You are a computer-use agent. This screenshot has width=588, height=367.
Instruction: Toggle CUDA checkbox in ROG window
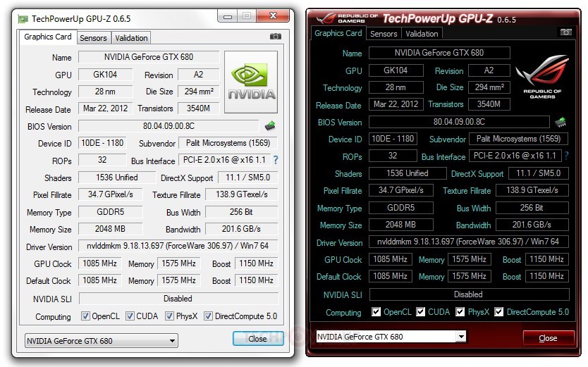point(421,311)
